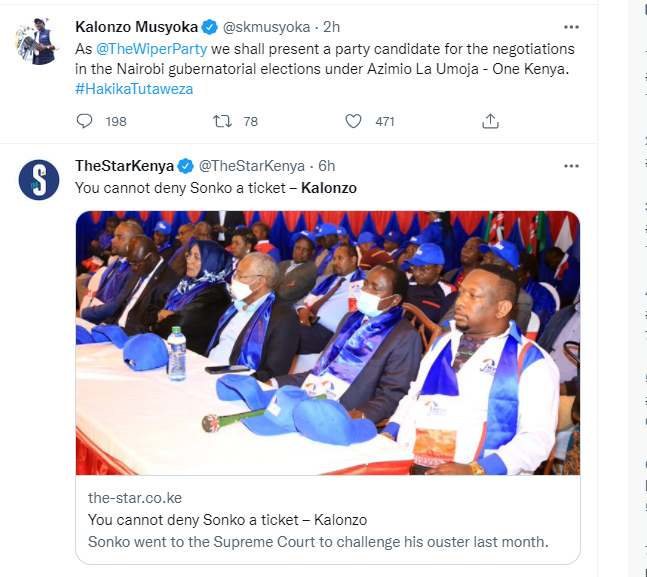Open the the-star.co.ke article headline
Viewport: 647px width, 577px height.
(227, 520)
